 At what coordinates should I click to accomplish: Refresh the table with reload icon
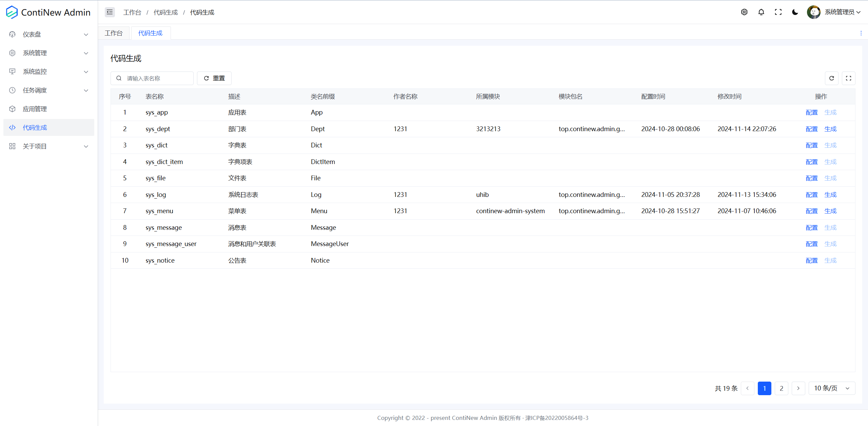[831, 78]
